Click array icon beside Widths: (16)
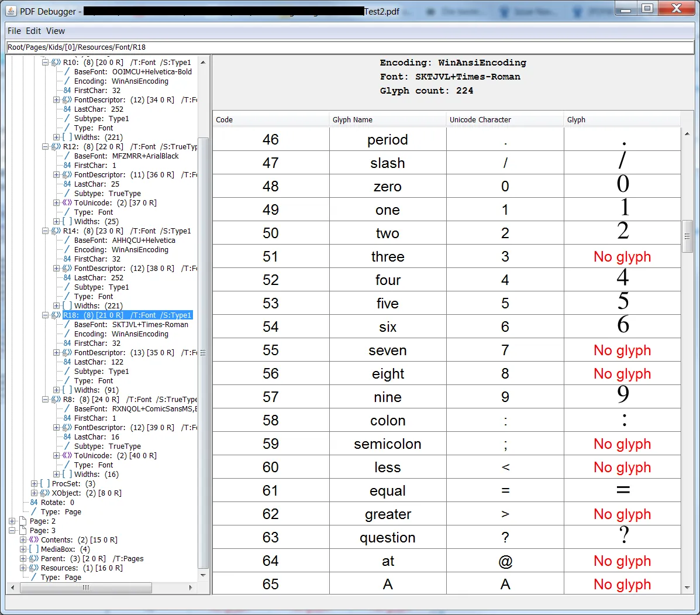This screenshot has width=700, height=615. click(x=67, y=475)
